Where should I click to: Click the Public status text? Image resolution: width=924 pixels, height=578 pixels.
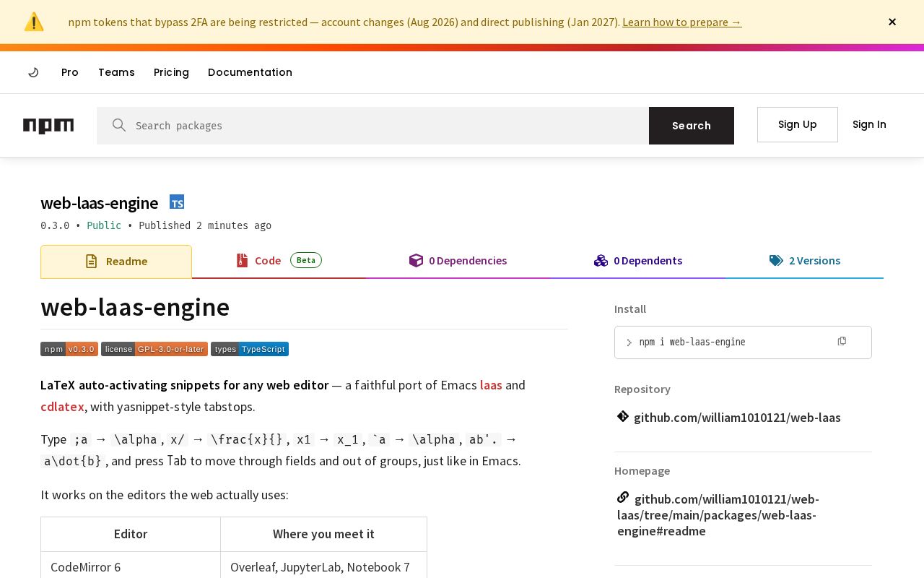[104, 225]
